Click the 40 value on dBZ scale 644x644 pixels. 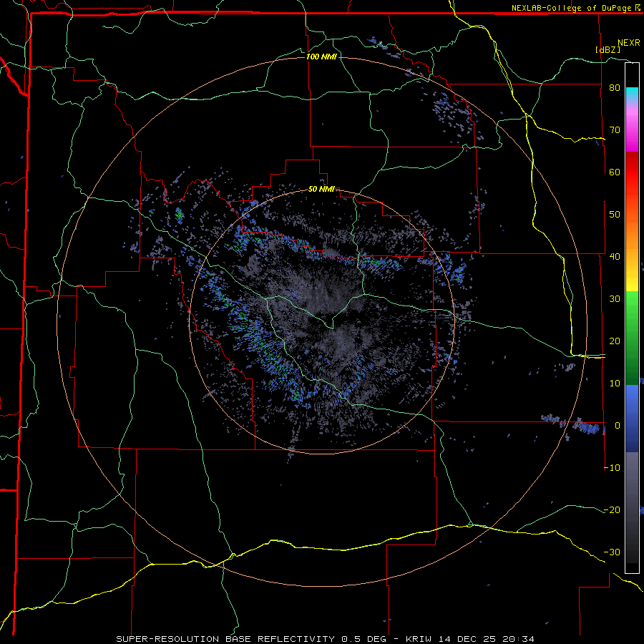(x=615, y=257)
